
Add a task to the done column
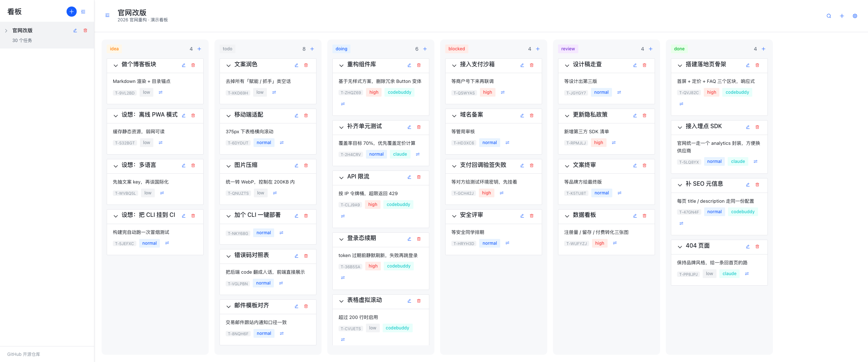[763, 49]
